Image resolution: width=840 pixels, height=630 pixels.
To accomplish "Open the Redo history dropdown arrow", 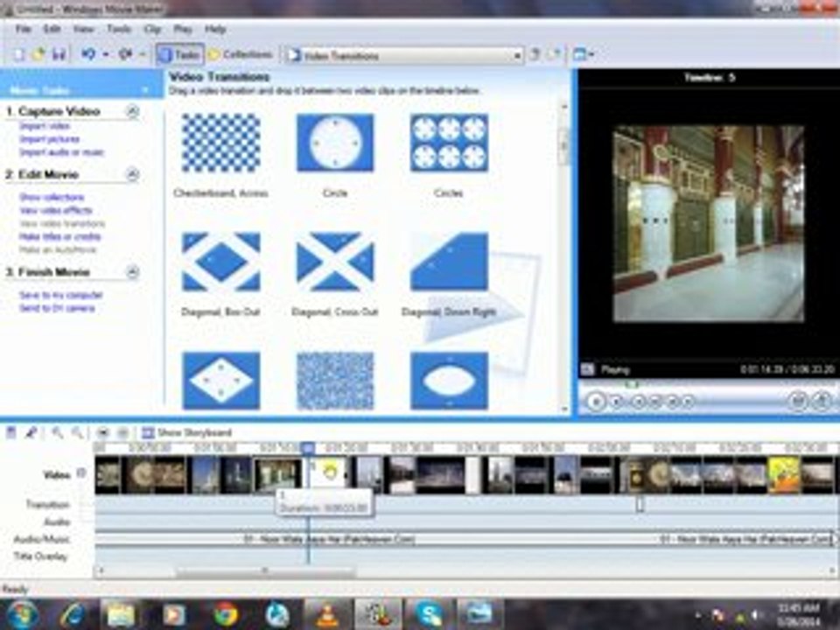I will tap(142, 54).
